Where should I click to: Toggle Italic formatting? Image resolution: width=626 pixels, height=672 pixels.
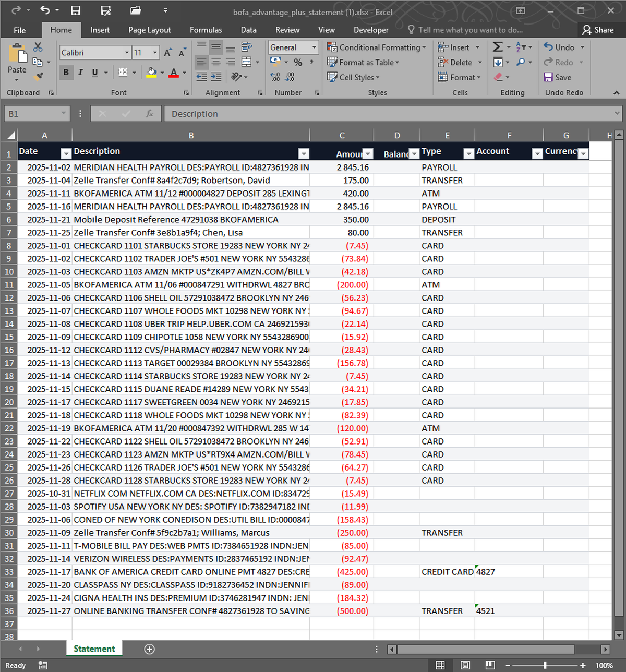click(x=80, y=72)
